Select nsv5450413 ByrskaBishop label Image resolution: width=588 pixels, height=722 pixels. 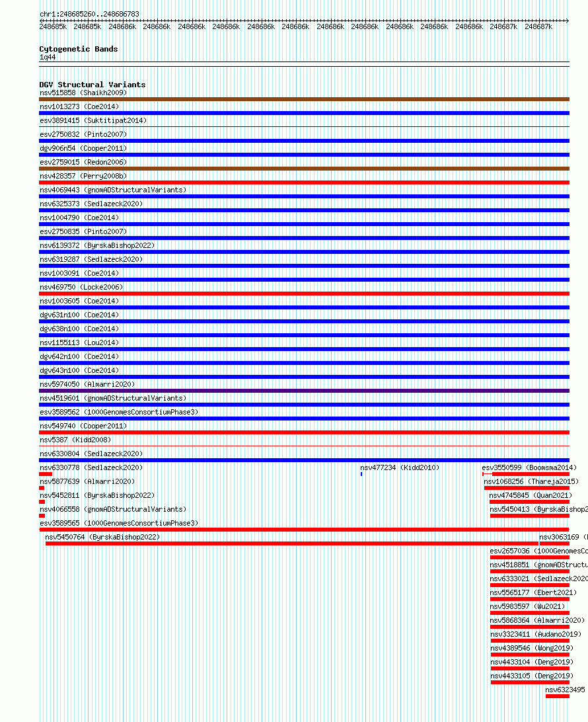538,509
